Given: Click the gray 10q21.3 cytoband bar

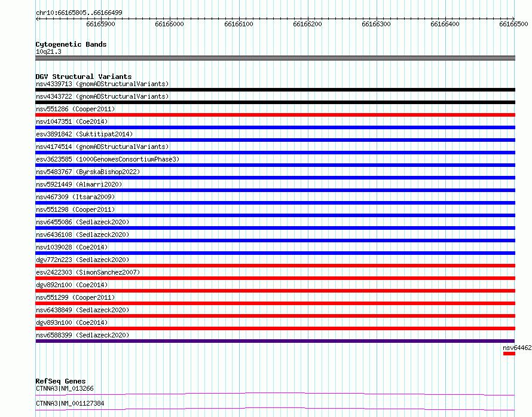Looking at the screenshot, I should click(275, 58).
